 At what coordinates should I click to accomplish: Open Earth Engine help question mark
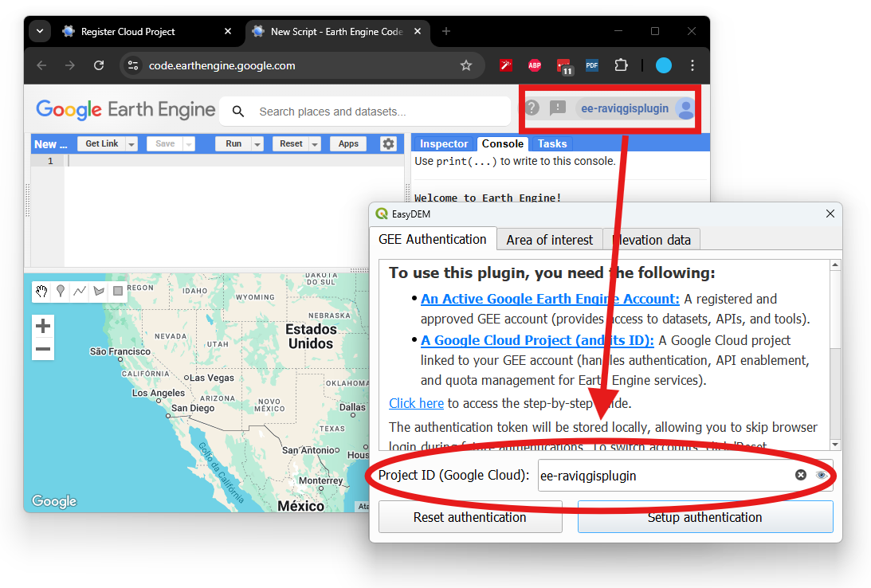[x=532, y=108]
